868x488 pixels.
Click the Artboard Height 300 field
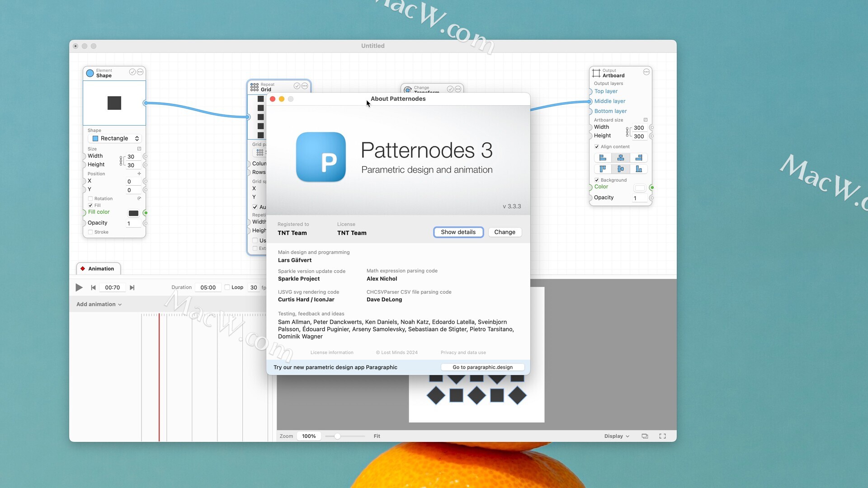tap(640, 136)
